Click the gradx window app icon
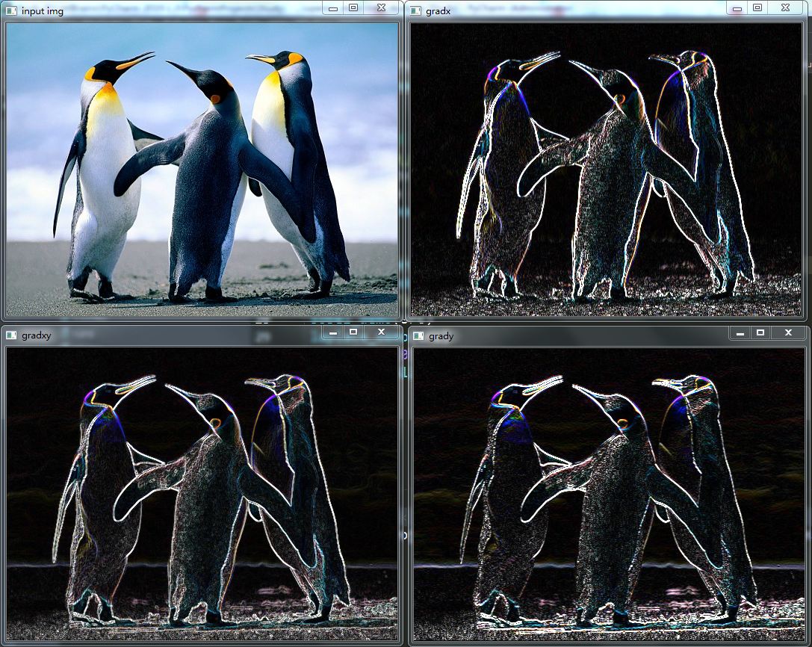 [415, 11]
